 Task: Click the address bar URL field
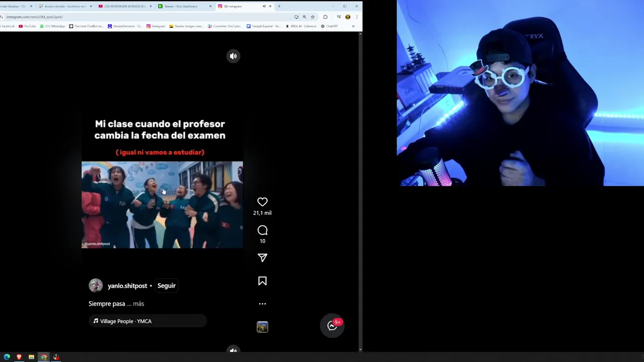[146, 17]
